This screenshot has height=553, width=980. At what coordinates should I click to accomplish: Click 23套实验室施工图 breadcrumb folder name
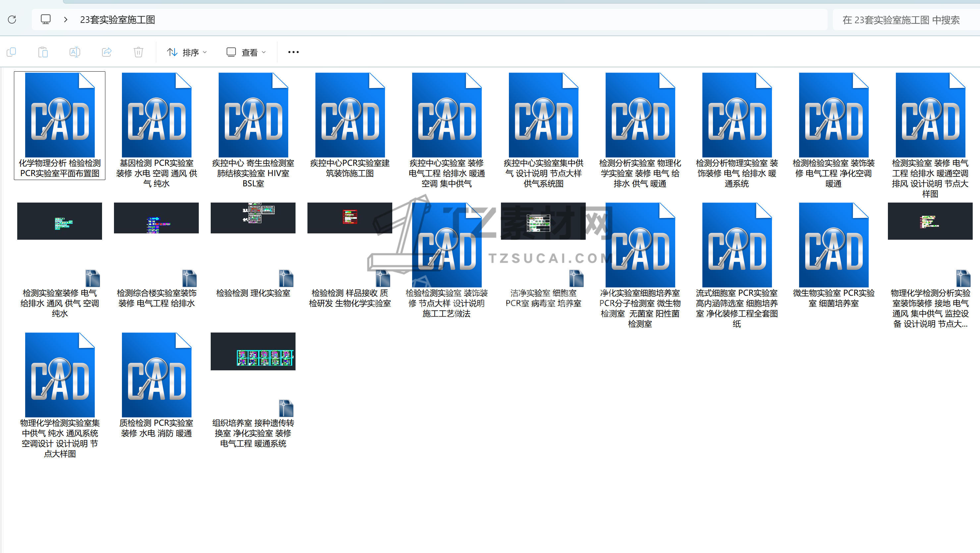point(118,20)
